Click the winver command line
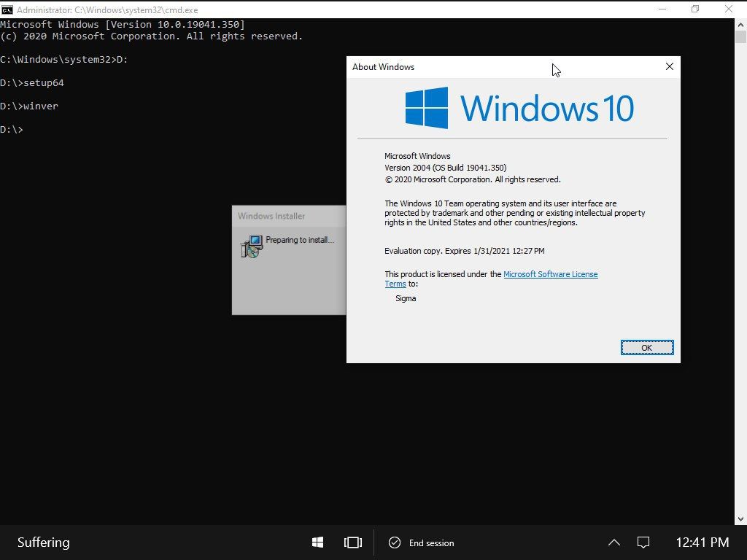This screenshot has width=747, height=560. click(x=29, y=106)
